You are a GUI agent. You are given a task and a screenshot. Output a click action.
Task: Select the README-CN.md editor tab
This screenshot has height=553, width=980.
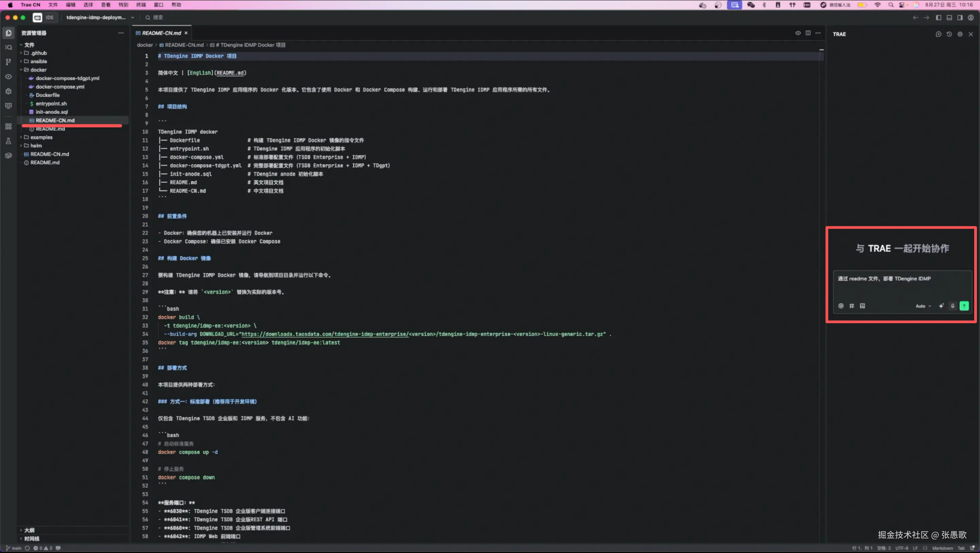point(161,33)
